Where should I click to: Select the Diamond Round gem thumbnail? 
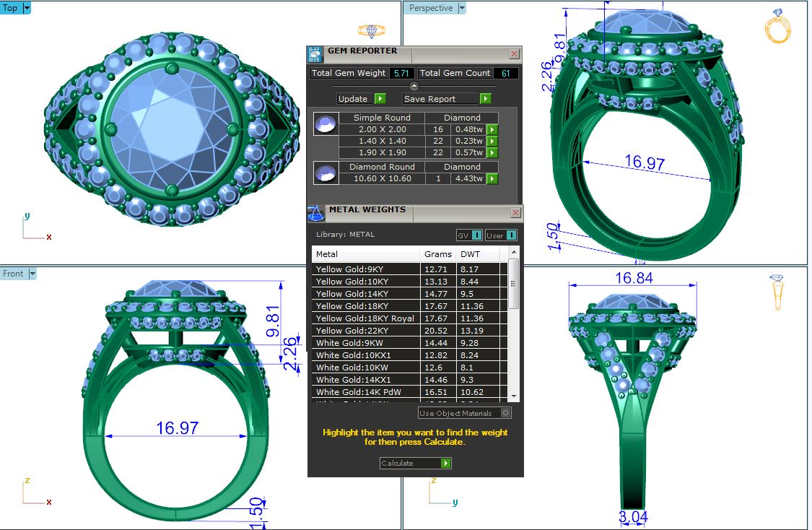[x=326, y=173]
